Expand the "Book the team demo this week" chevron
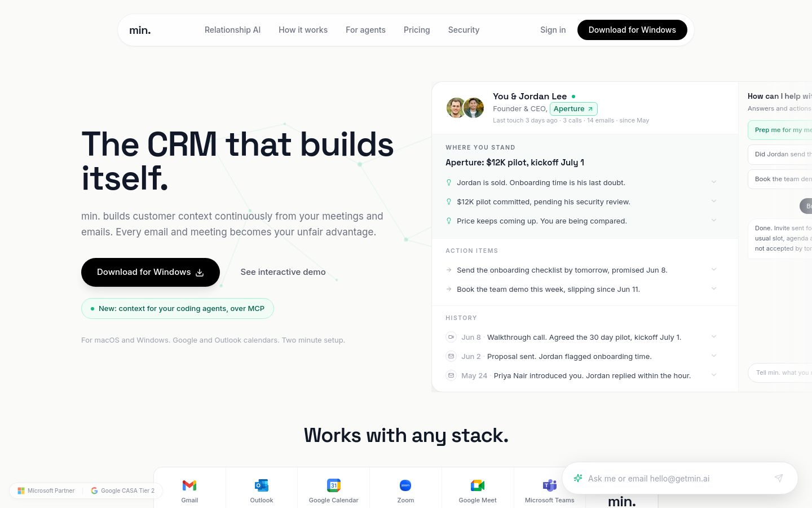The image size is (812, 508). point(714,288)
